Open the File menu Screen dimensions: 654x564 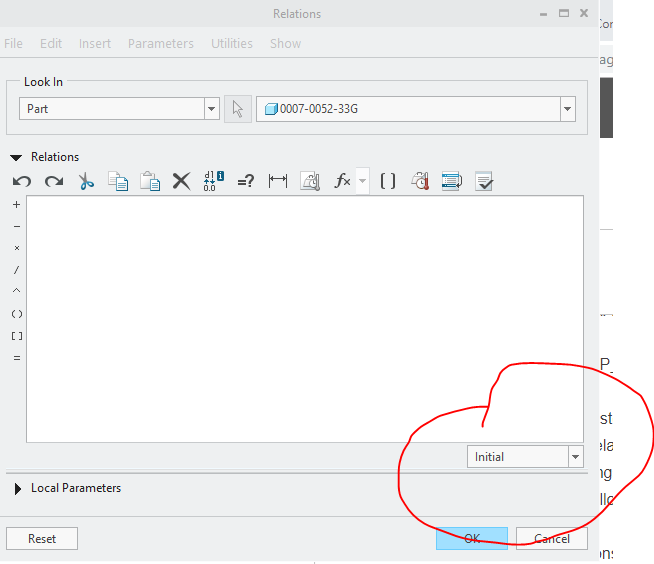[x=13, y=43]
